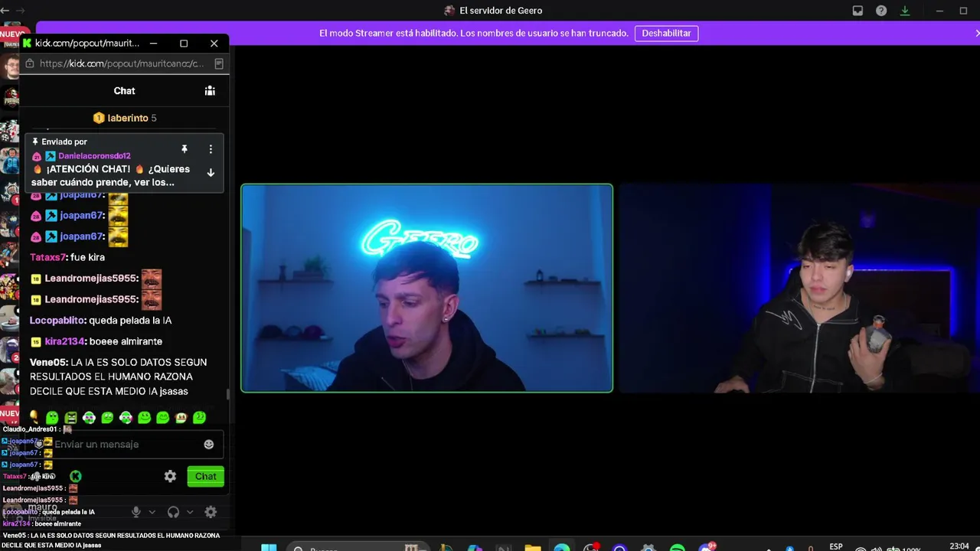
Task: Select the kick.com popout URL in the address bar
Action: click(122, 64)
